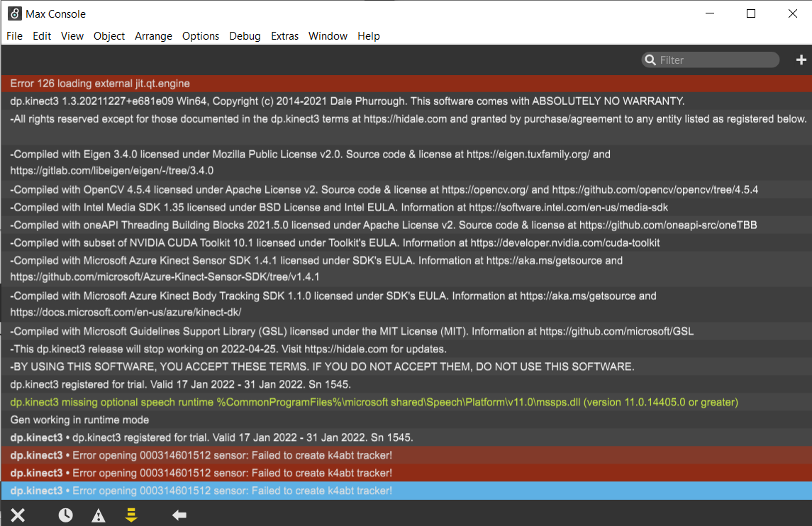Select the Guidelines Support Library (GSL) line
This screenshot has width=812, height=526.
(406, 331)
